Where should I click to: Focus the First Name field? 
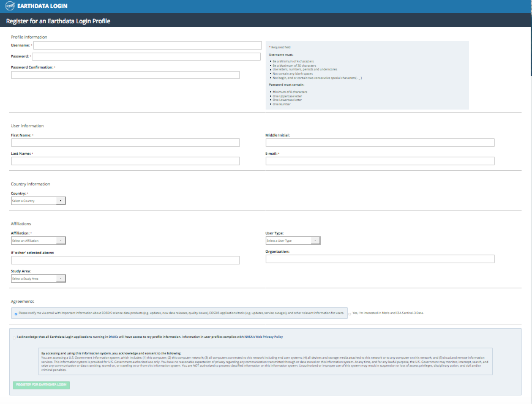126,143
